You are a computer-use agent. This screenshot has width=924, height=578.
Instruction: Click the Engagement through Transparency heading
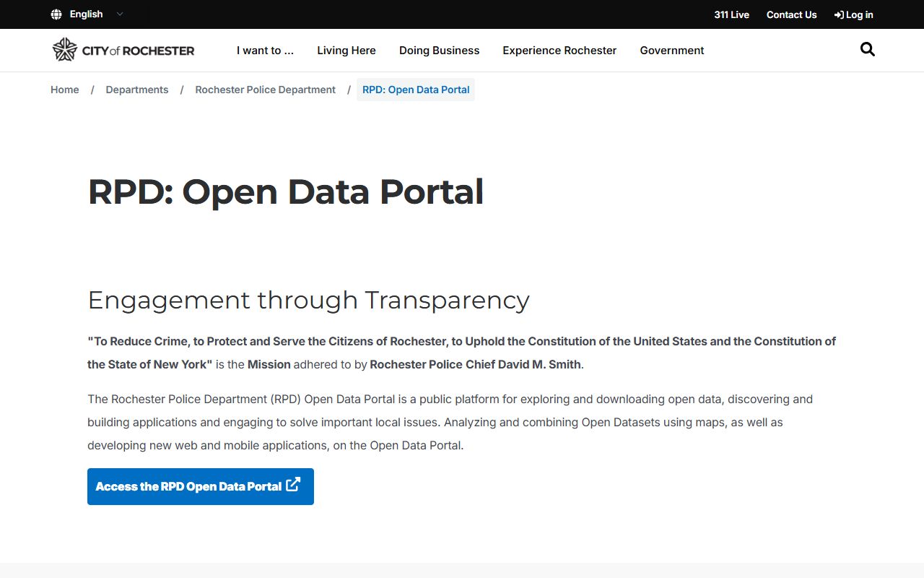pos(309,300)
